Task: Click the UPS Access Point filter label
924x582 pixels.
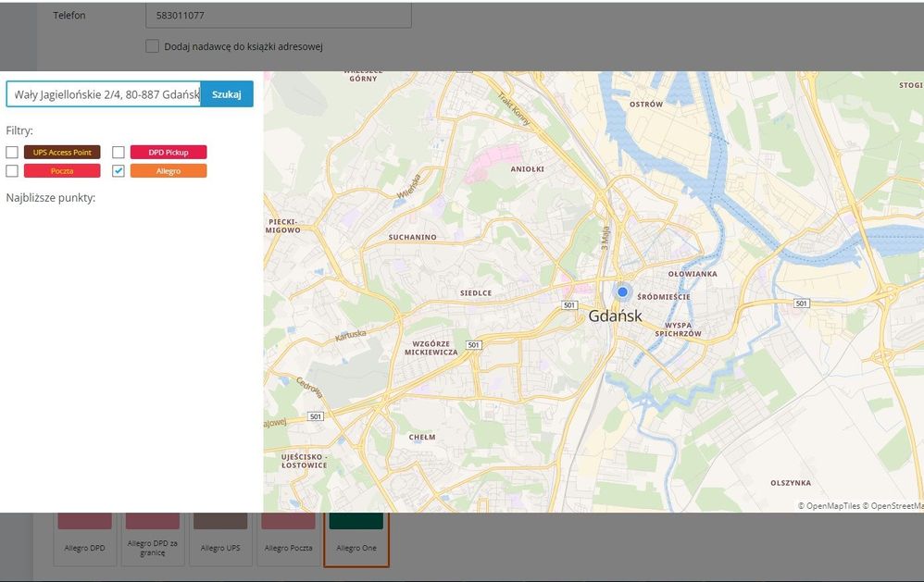Action: point(62,152)
